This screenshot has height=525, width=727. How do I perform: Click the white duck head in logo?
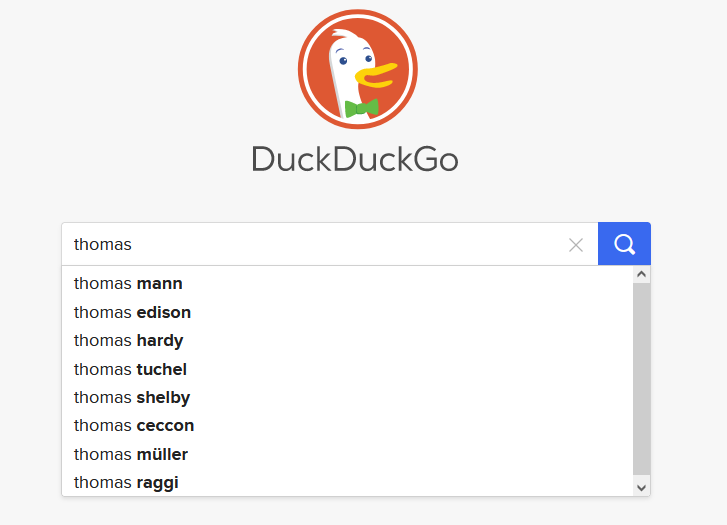[347, 50]
